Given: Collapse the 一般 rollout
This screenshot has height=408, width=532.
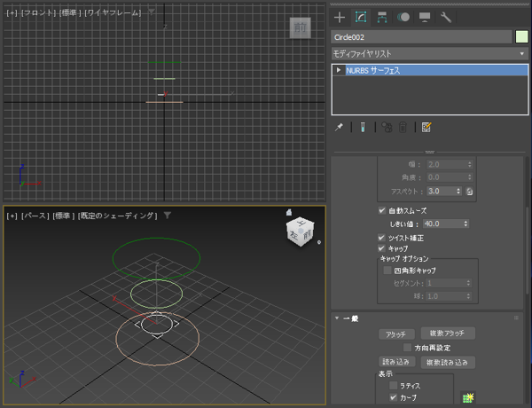Looking at the screenshot, I should [x=337, y=318].
